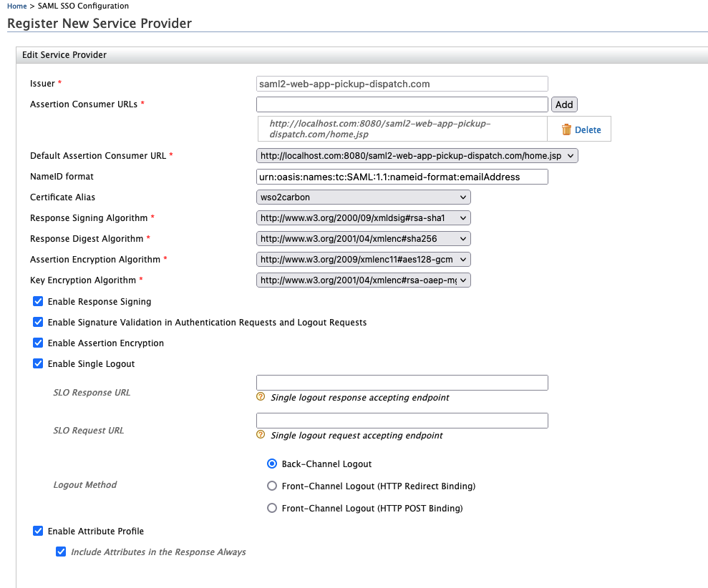Click the Home breadcrumb link
The height and width of the screenshot is (588, 708).
[16, 6]
